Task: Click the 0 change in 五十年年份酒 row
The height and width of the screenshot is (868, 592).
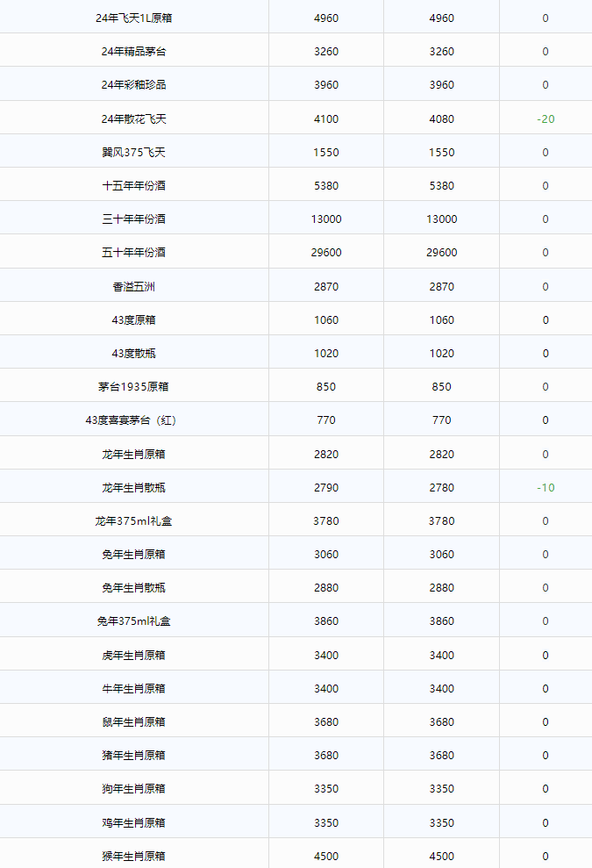Action: click(546, 252)
